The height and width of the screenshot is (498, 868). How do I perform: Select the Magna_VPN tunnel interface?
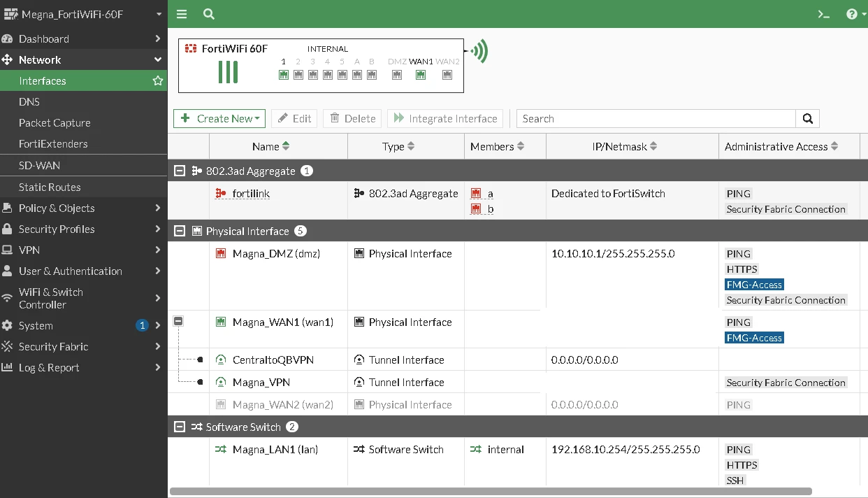point(261,383)
